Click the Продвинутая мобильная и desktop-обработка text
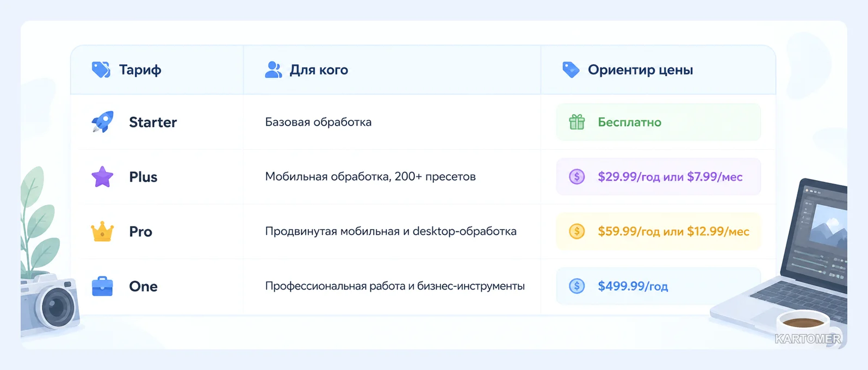Screen dimensions: 868x370 point(390,231)
